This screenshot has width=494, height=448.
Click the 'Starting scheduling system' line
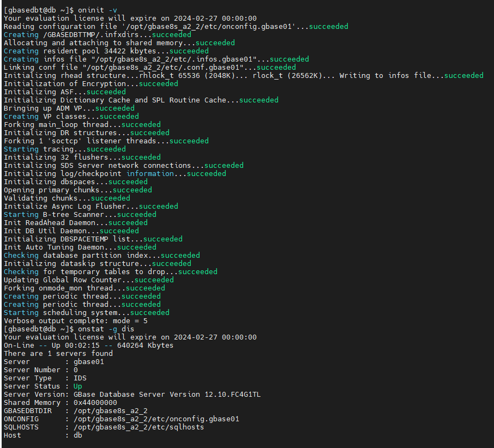point(67,312)
